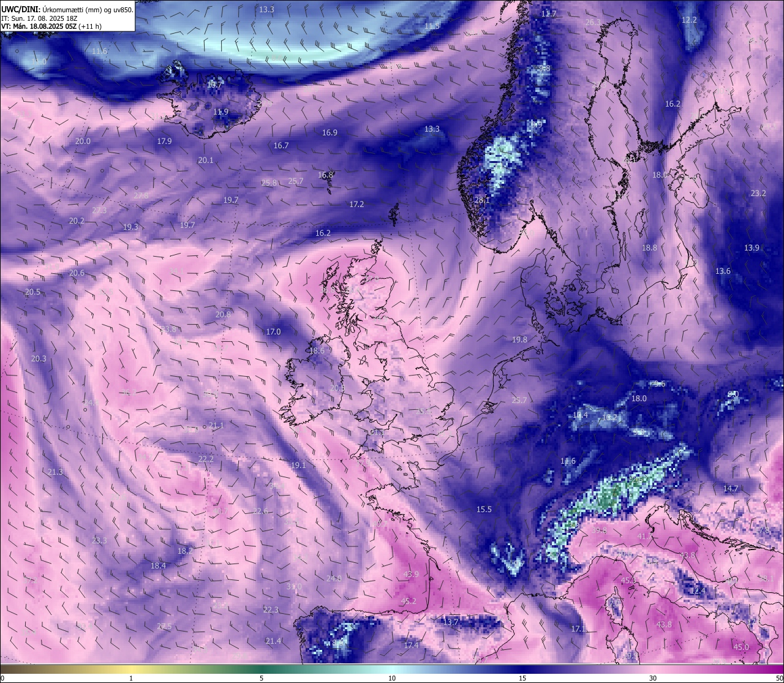Click the 21.4 value near Spain
This screenshot has height=683, width=784.
click(x=273, y=641)
